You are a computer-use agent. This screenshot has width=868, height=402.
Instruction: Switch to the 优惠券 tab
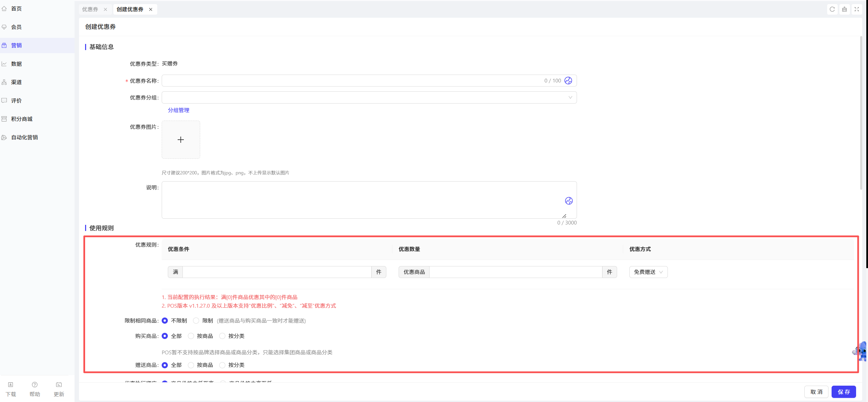(x=90, y=9)
